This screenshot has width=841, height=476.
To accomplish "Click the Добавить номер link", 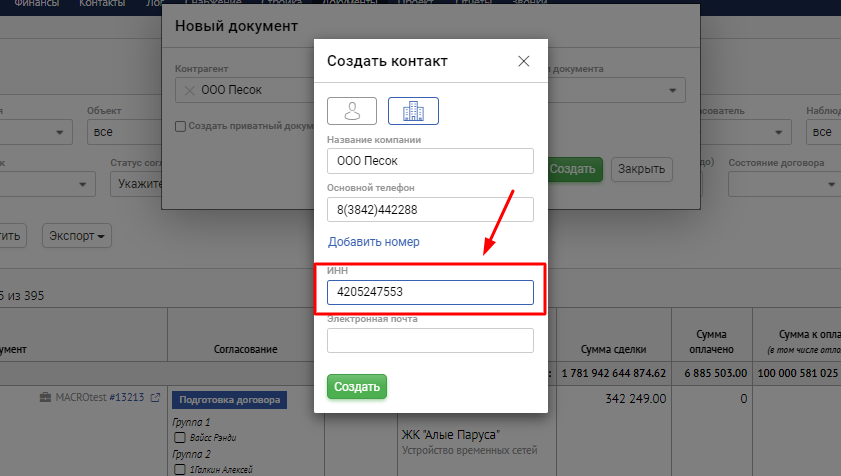I will coord(373,242).
